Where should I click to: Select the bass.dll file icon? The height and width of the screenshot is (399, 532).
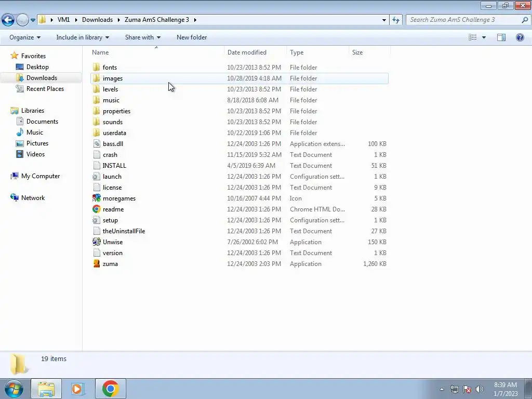tap(96, 143)
